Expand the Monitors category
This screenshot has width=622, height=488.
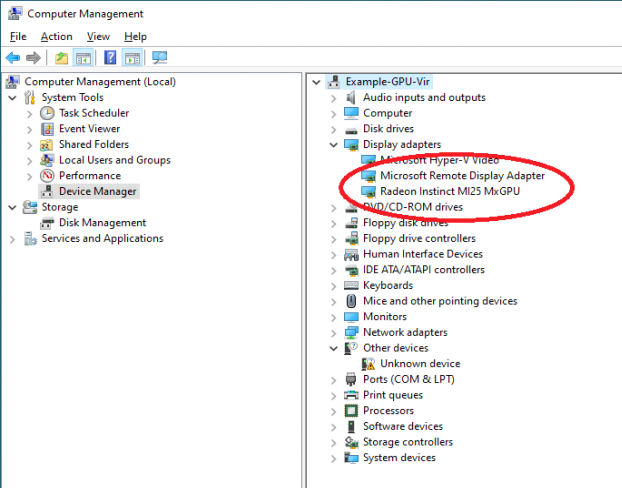click(334, 317)
